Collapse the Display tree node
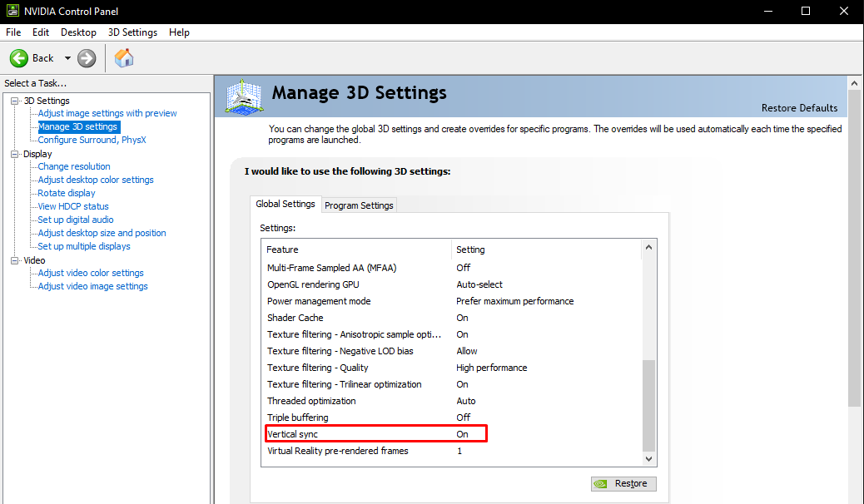Image resolution: width=864 pixels, height=504 pixels. point(15,154)
